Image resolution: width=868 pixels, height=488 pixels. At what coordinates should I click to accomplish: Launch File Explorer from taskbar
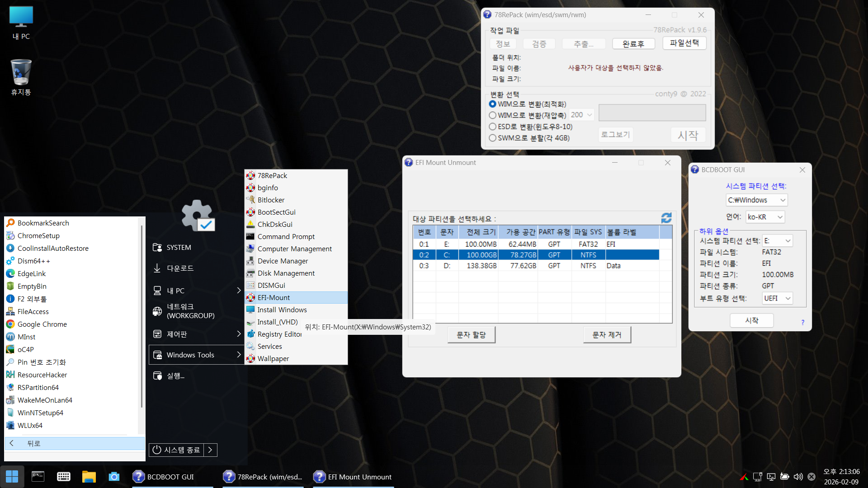pyautogui.click(x=89, y=477)
